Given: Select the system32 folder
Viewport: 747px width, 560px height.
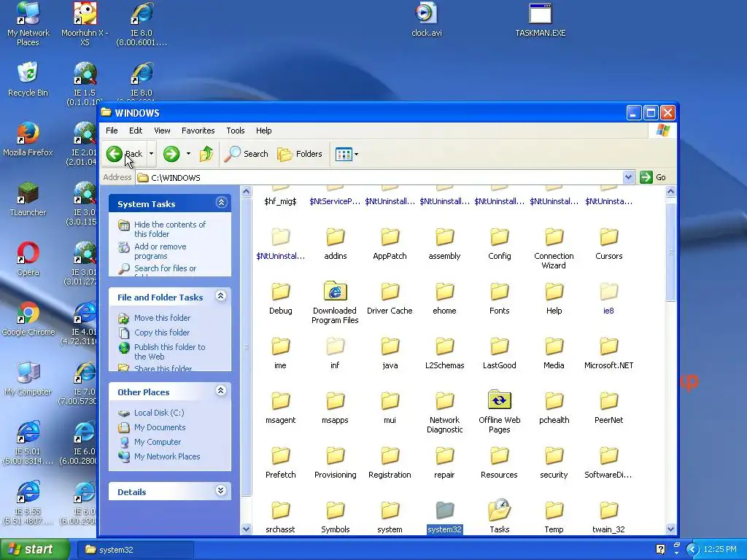Looking at the screenshot, I should (x=444, y=517).
